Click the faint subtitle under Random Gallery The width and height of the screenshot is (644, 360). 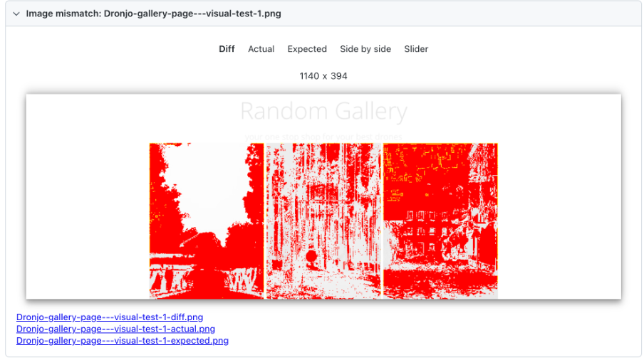click(323, 136)
